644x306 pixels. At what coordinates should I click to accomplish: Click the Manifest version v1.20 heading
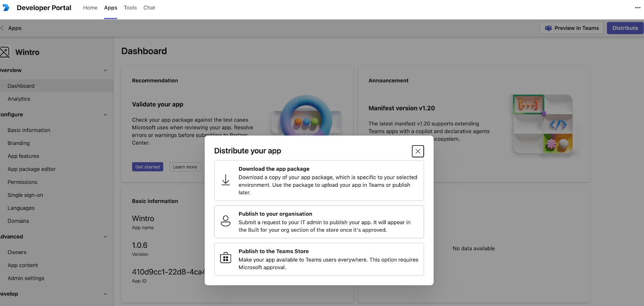coord(402,108)
